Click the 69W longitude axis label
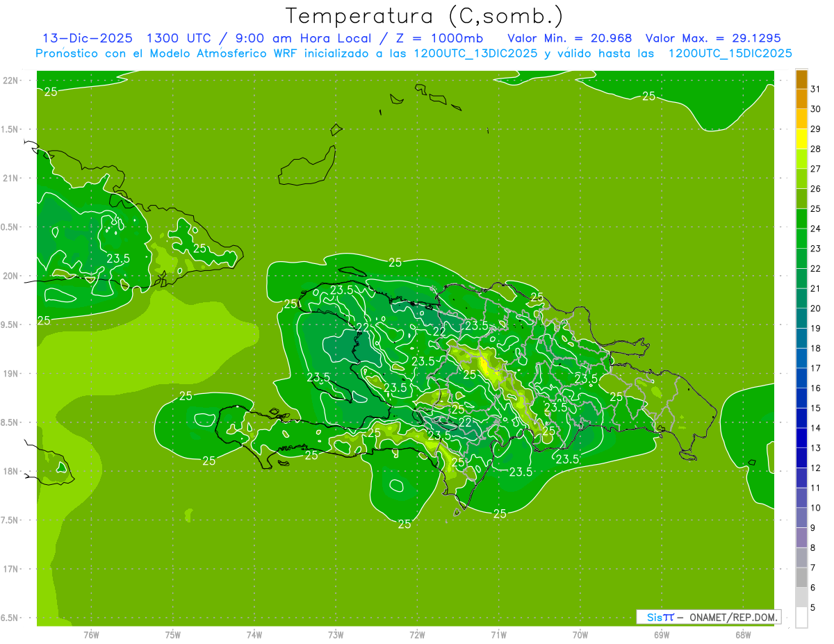The width and height of the screenshot is (834, 644). 662,634
